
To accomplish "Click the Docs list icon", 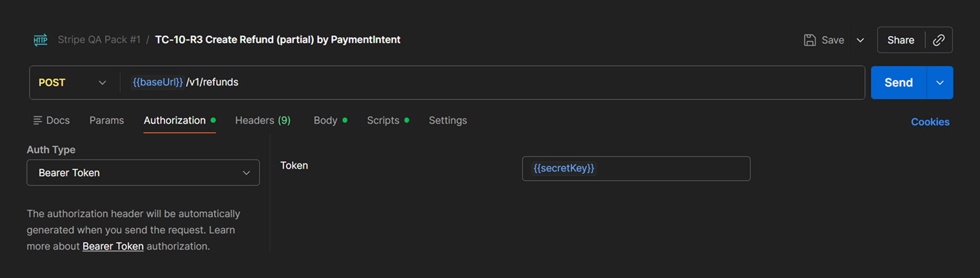I will [x=37, y=121].
